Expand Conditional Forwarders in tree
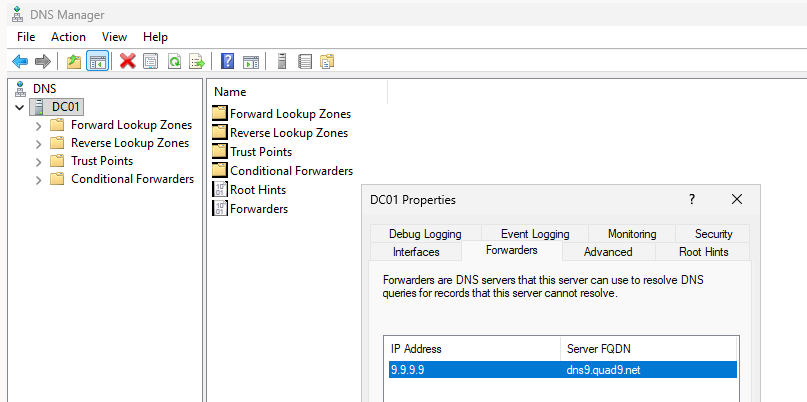 38,180
